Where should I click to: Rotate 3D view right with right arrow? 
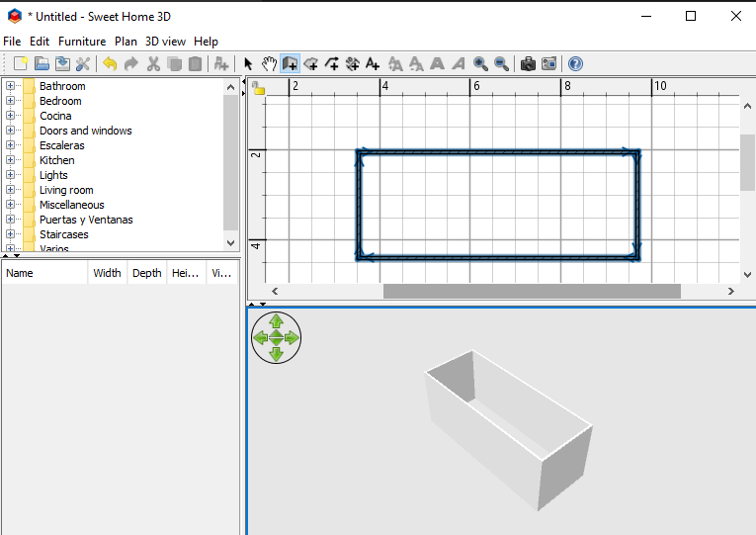point(292,337)
